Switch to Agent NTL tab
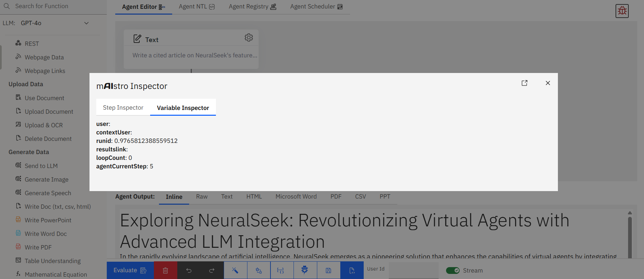This screenshot has width=644, height=279. (x=197, y=7)
